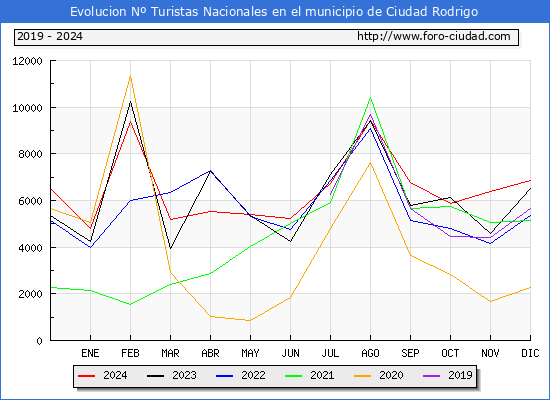Click the DIC month axis label
The height and width of the screenshot is (400, 550).
(x=530, y=353)
